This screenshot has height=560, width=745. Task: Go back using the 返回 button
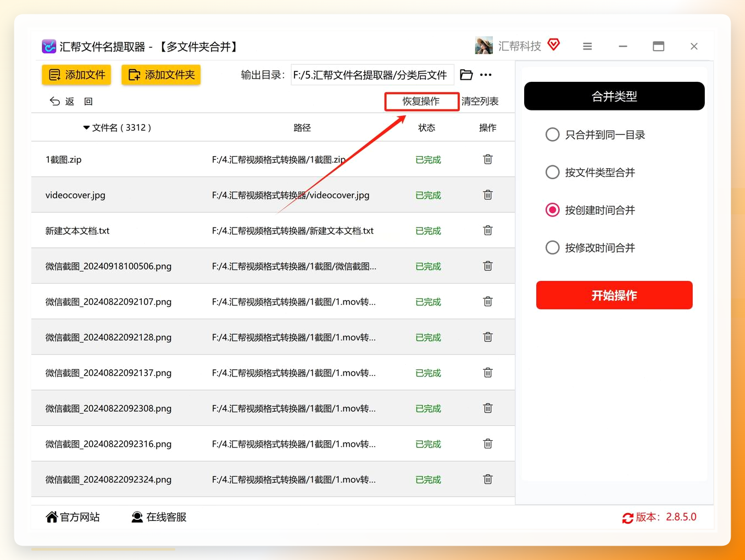point(71,101)
